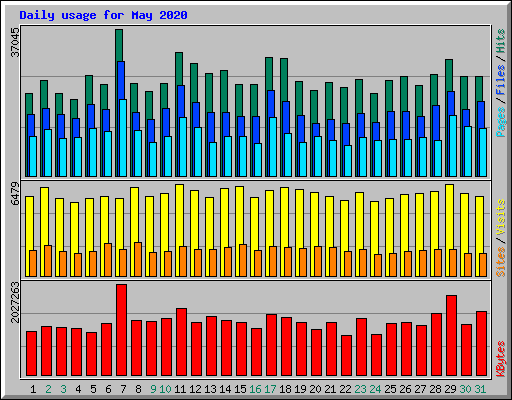Image resolution: width=512 pixels, height=400 pixels.
Task: Click the red KBytes bar for day 22
Action: [x=346, y=356]
